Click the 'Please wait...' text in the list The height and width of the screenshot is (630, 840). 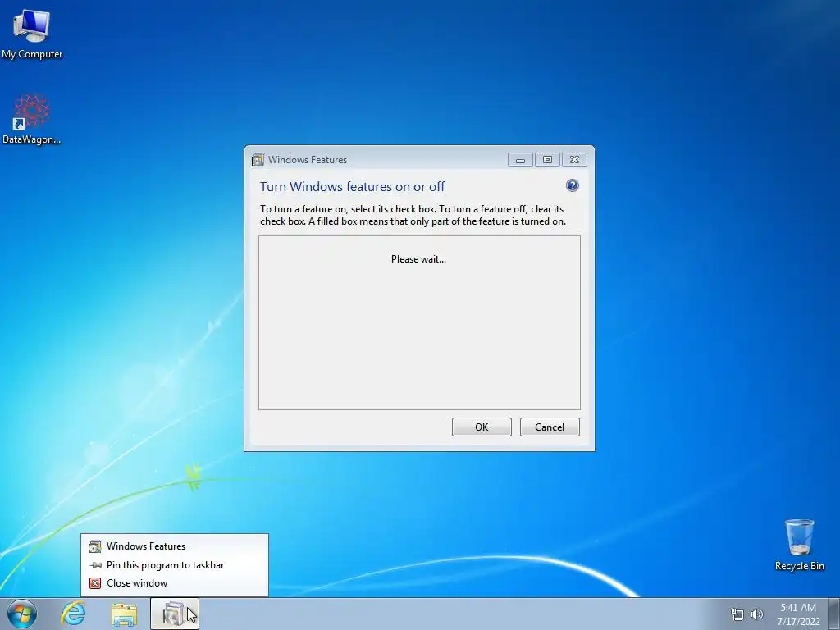418,258
